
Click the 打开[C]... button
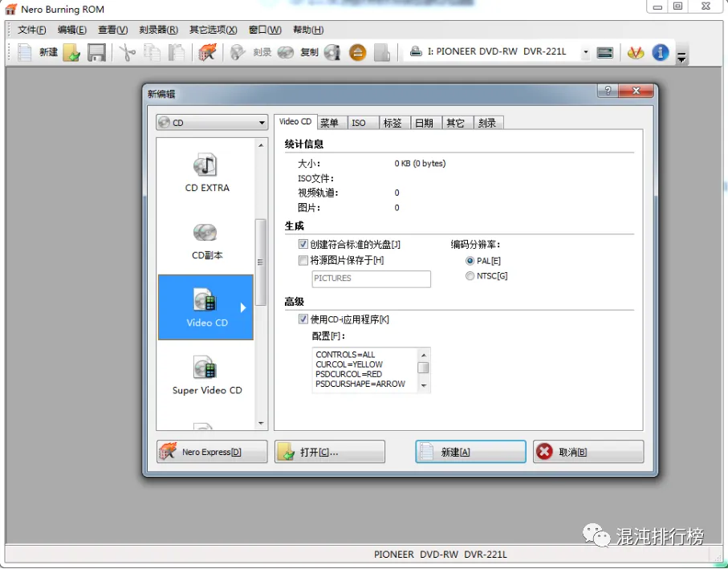[x=330, y=452]
